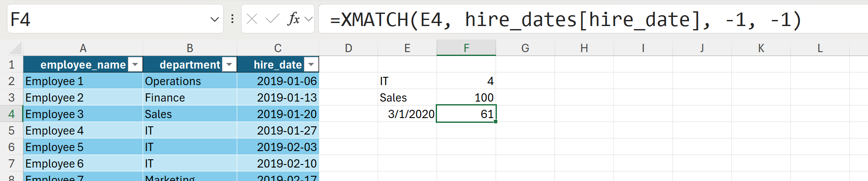The height and width of the screenshot is (181, 868).
Task: Select column A header
Action: point(83,48)
